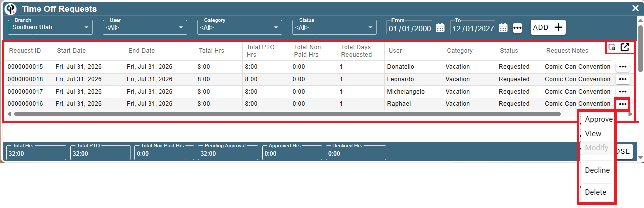
Task: Select Approve from the context menu
Action: pyautogui.click(x=598, y=119)
